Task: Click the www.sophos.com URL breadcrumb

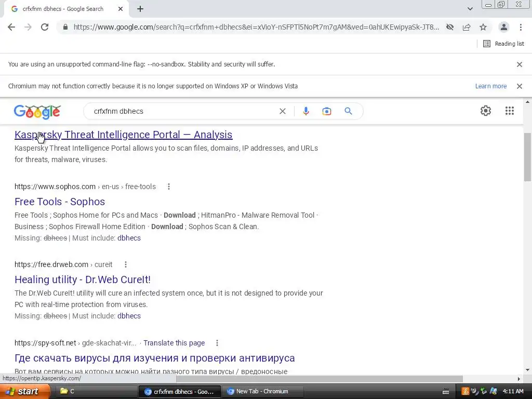Action: [85, 187]
